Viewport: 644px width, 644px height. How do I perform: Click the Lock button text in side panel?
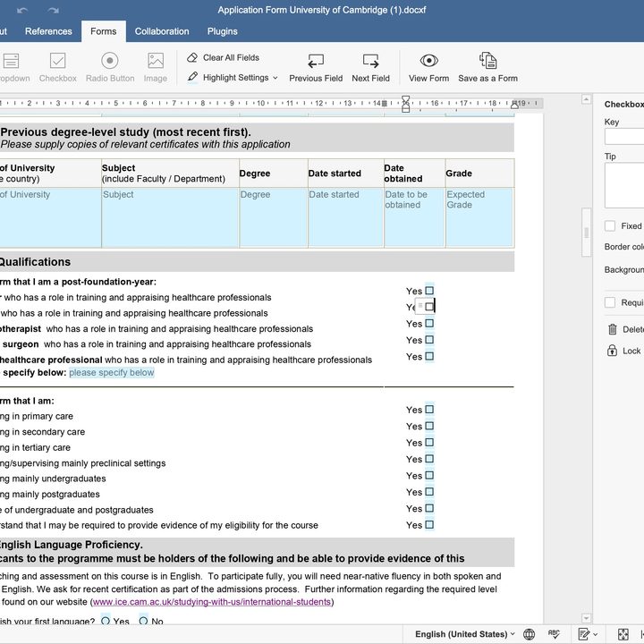click(x=631, y=351)
